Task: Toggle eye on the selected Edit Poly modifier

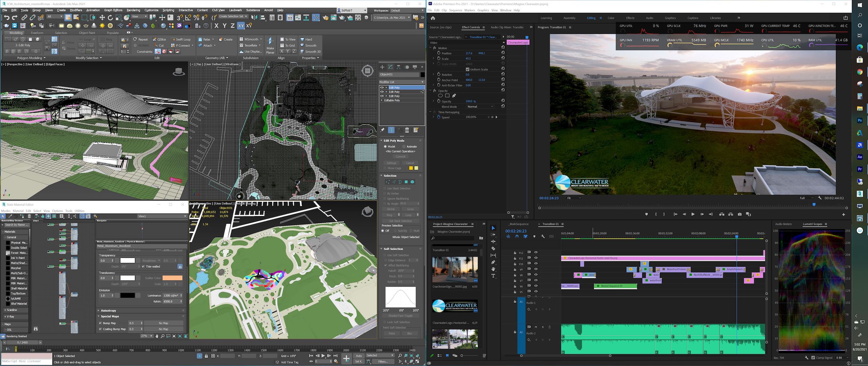Action: coord(382,88)
